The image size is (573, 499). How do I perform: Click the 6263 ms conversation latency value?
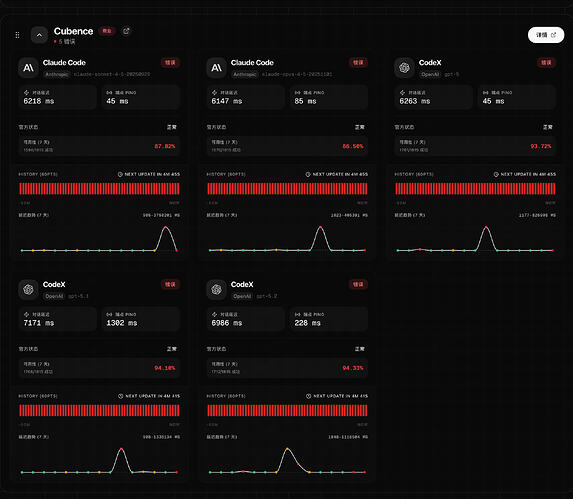(x=415, y=101)
